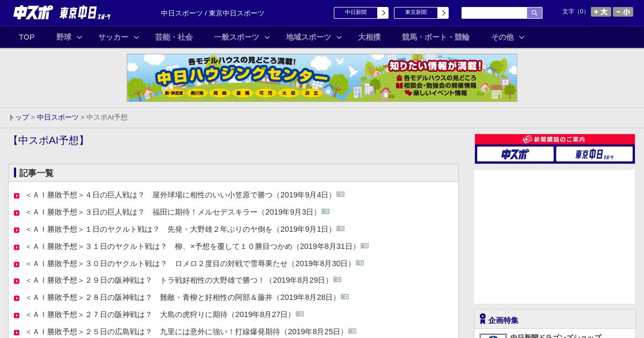This screenshot has height=338, width=644.
Task: Open the 大相撲 navigation item
Action: tap(369, 37)
